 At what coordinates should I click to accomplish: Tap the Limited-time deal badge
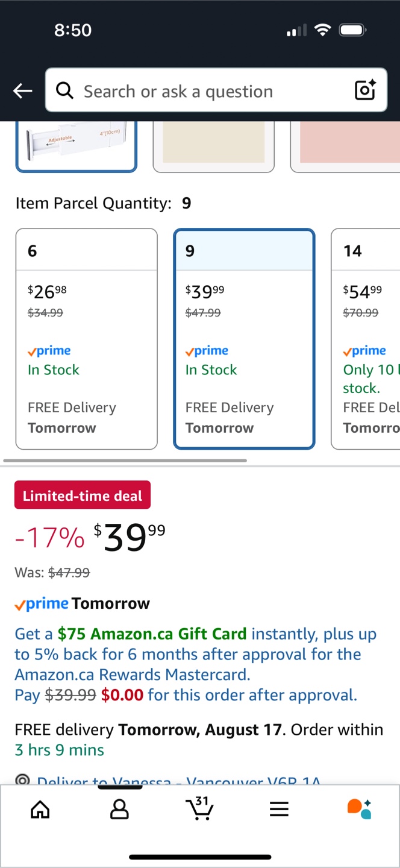[83, 495]
